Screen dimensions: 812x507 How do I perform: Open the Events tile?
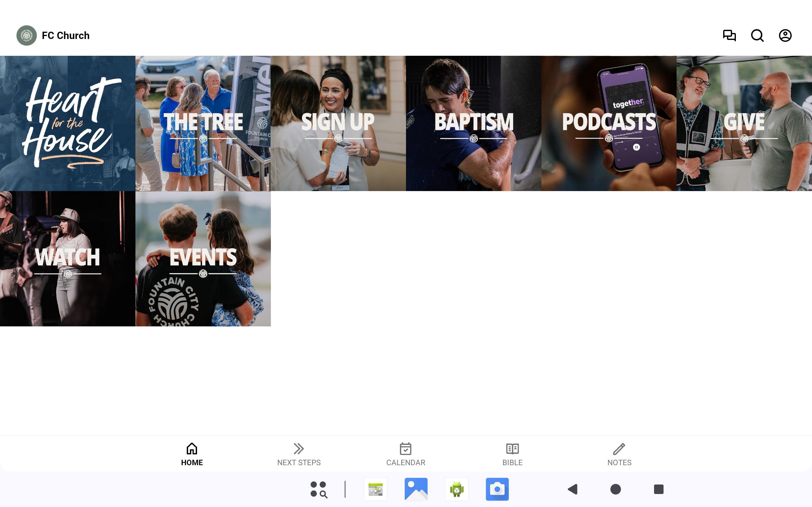[x=203, y=259]
